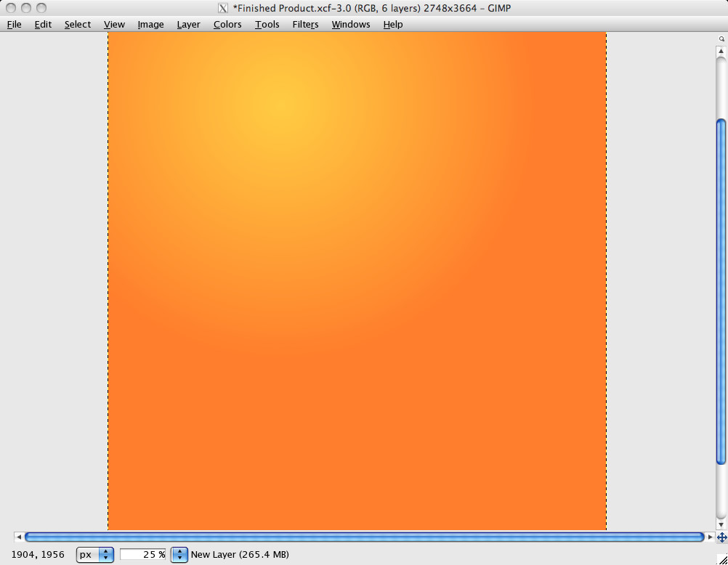Open the Windows menu
The height and width of the screenshot is (565, 728).
tap(350, 24)
